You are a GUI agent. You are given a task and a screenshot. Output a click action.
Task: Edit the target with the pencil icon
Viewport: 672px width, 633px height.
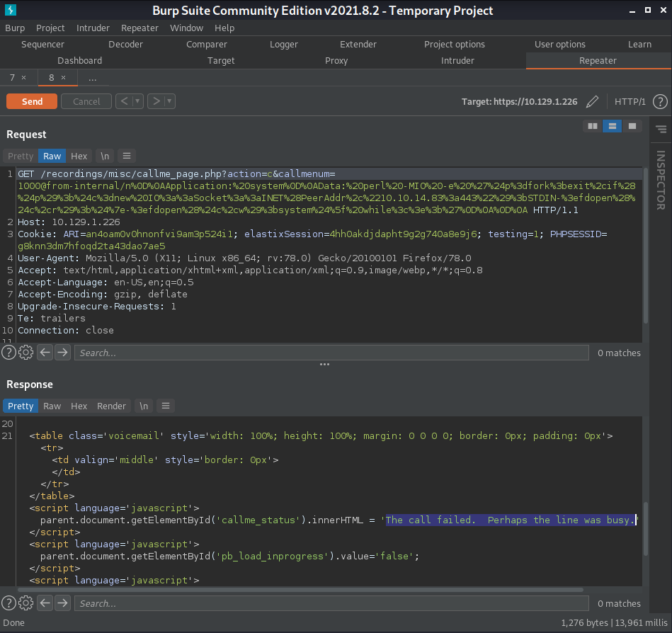click(x=592, y=101)
